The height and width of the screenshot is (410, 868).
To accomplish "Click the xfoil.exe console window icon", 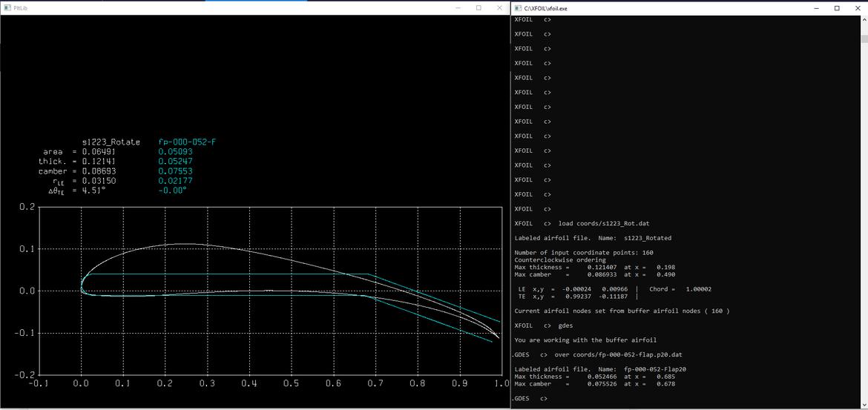I will (x=518, y=7).
